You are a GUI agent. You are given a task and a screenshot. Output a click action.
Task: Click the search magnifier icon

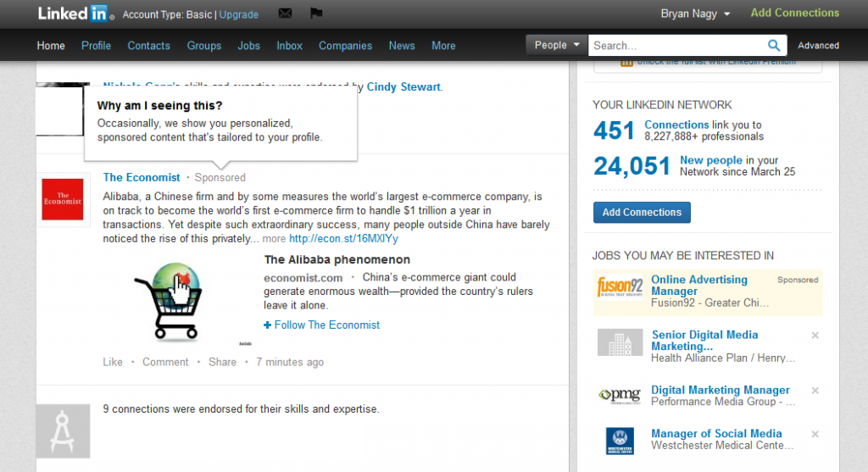(x=774, y=46)
